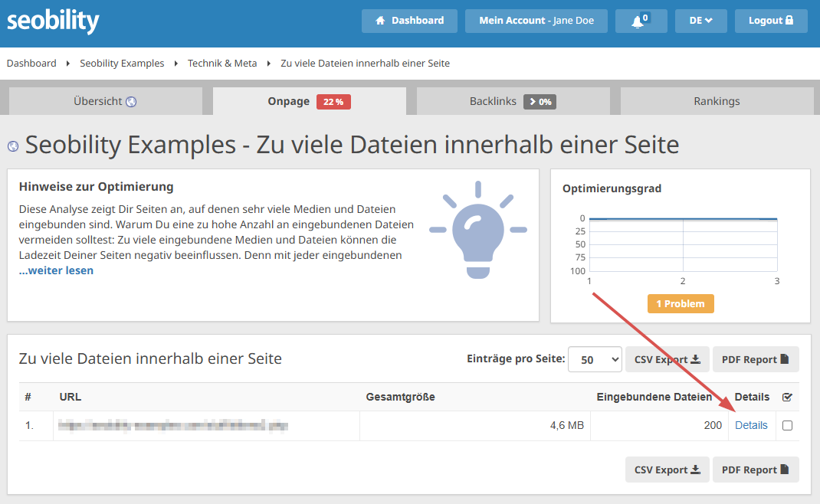Switch to the Rankings tab
820x504 pixels.
click(x=717, y=101)
